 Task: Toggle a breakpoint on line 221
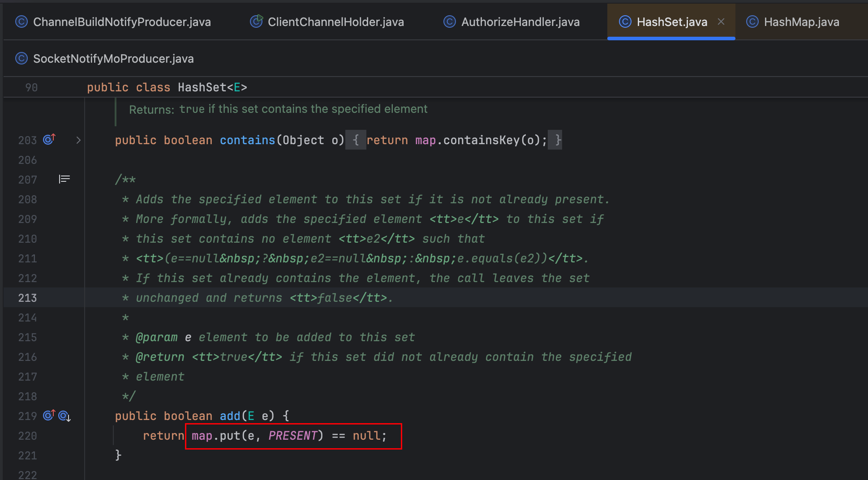(28, 455)
